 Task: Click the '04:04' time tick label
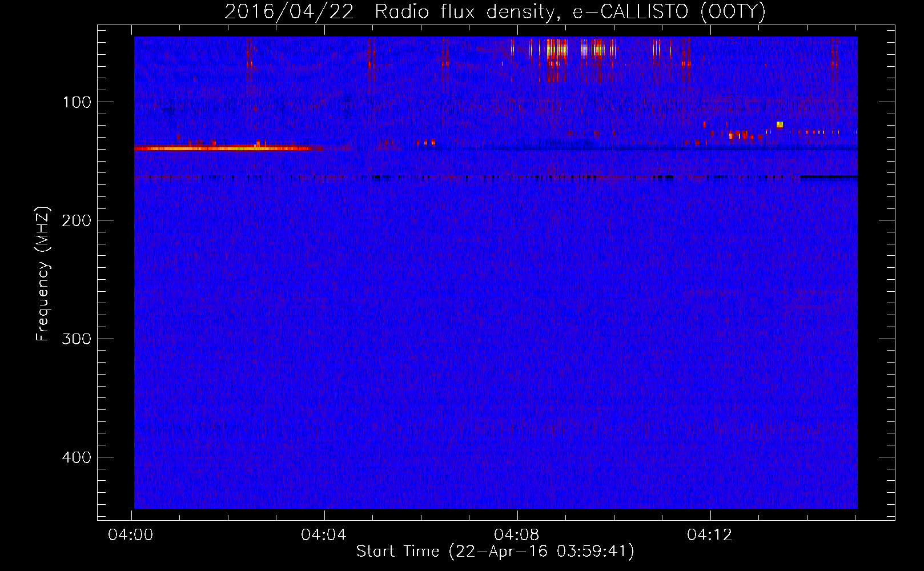[x=324, y=535]
